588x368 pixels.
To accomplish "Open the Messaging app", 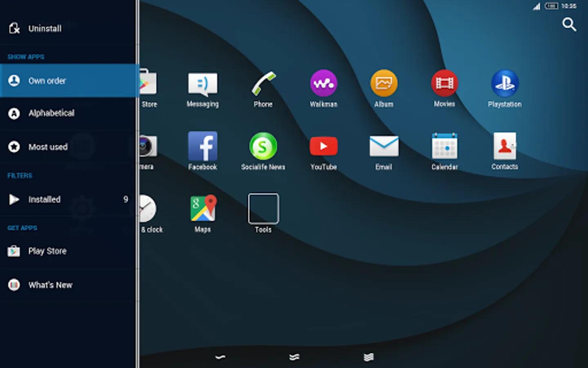I will 203,90.
